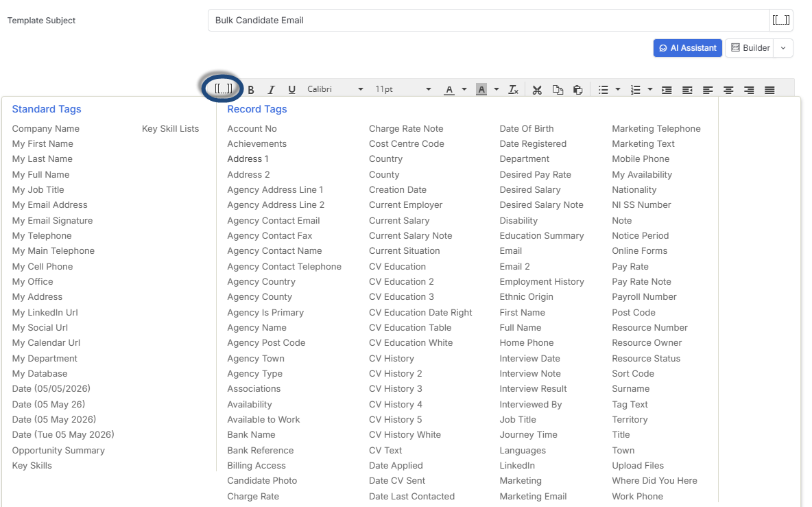Screen dimensions: 812x507
Task: Open the 11pt font size dropdown
Action: click(403, 89)
